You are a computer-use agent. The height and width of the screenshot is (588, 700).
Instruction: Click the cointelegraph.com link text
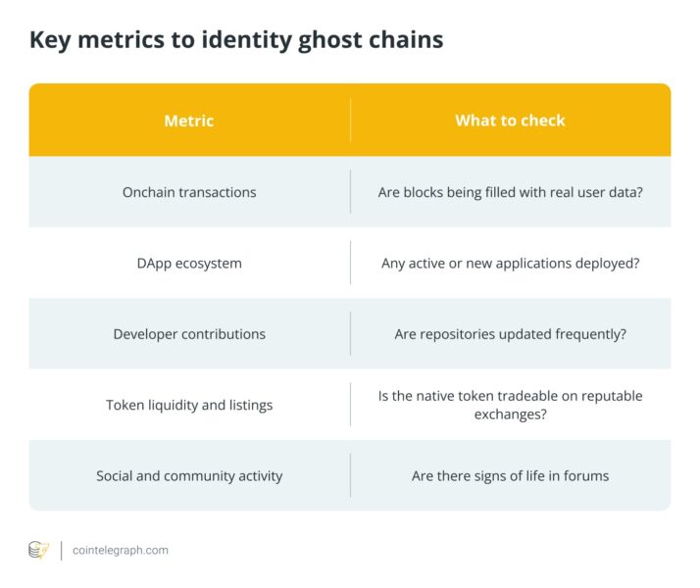click(120, 550)
